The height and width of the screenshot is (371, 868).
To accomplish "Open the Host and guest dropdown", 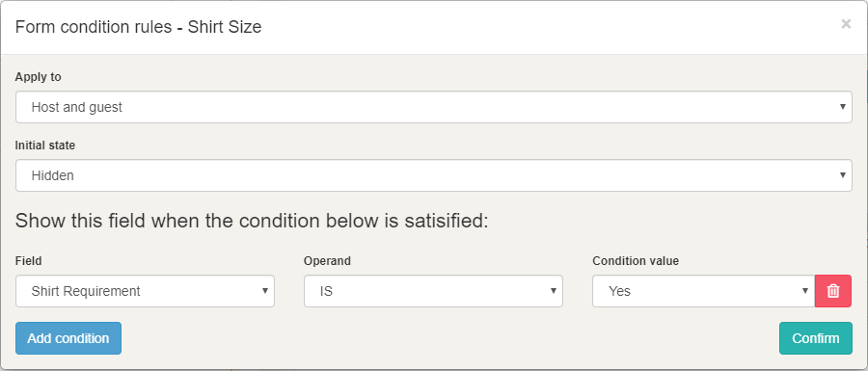I will 433,107.
